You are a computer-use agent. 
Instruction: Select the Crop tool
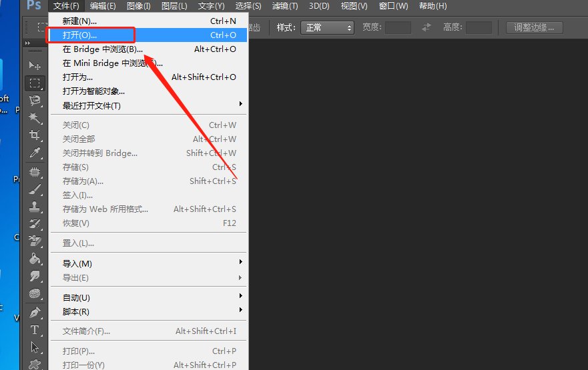[35, 135]
